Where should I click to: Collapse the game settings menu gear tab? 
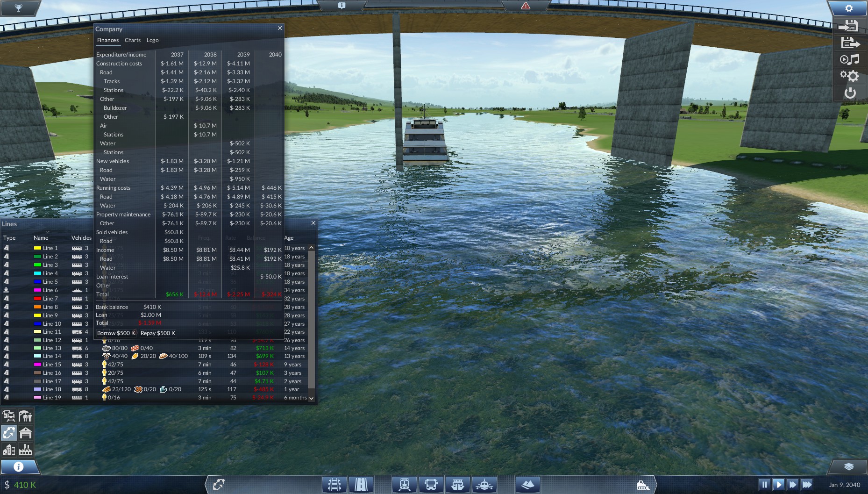point(849,8)
